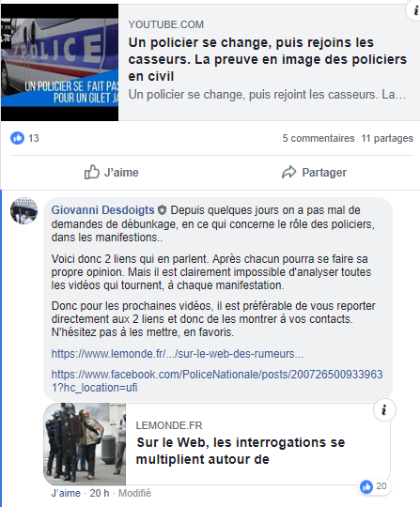Open 'Un policier se change' YouTube headline
This screenshot has width=420, height=507.
click(x=267, y=59)
